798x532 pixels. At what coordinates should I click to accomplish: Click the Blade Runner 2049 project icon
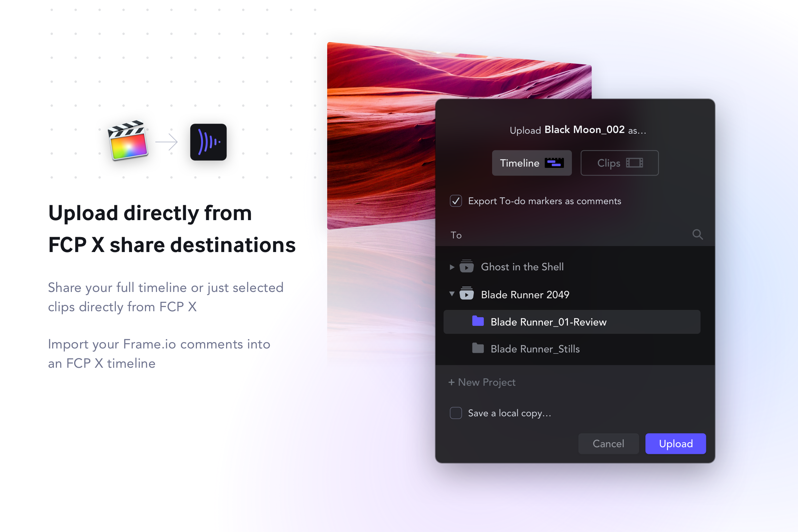click(x=466, y=294)
